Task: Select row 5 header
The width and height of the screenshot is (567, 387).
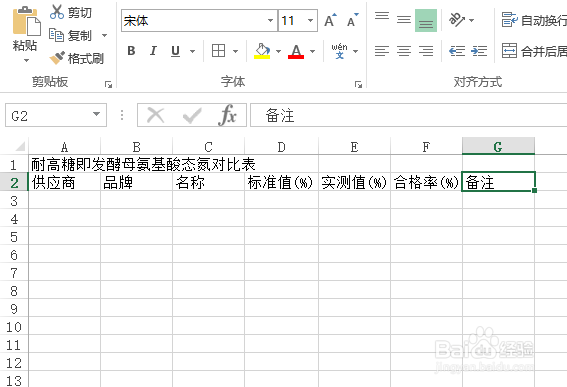Action: [14, 237]
